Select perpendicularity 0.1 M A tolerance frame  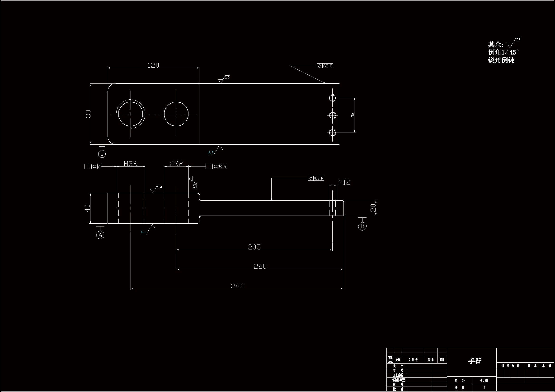(x=216, y=166)
